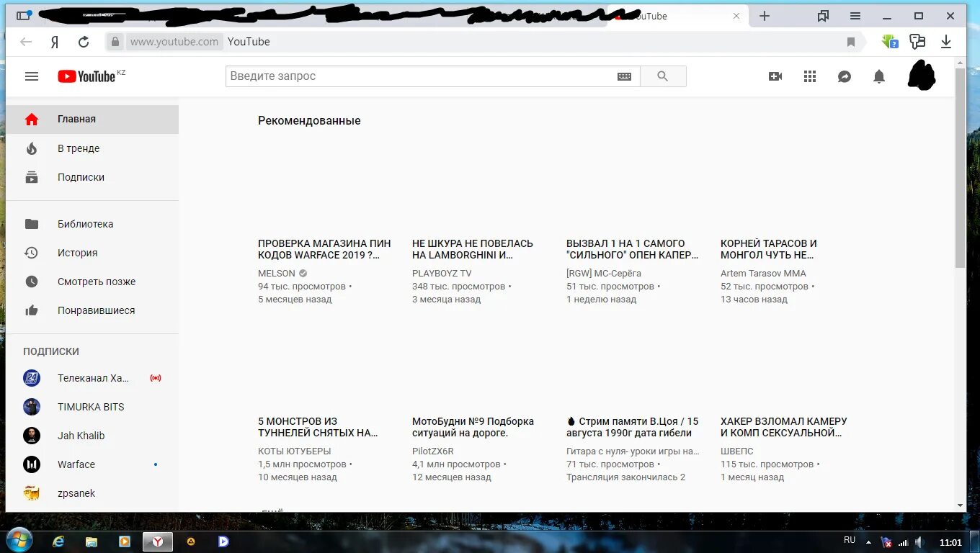
Task: Open media player icon in taskbar
Action: click(x=125, y=541)
